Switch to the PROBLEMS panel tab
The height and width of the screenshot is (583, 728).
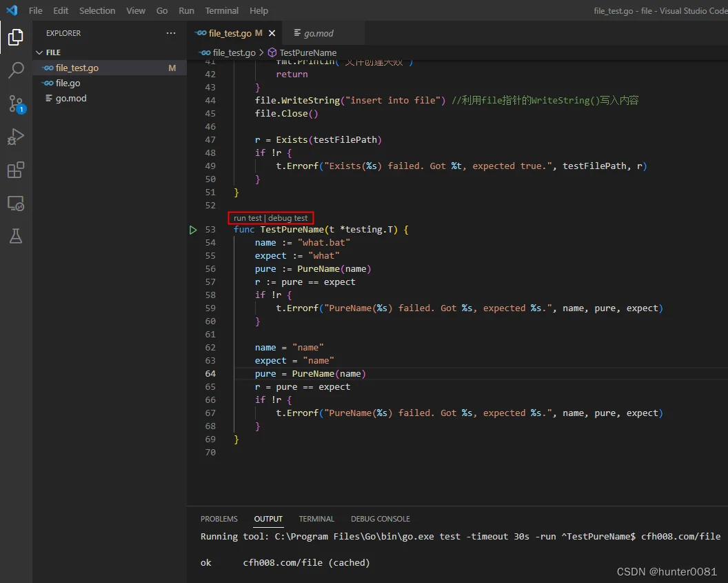coord(219,518)
